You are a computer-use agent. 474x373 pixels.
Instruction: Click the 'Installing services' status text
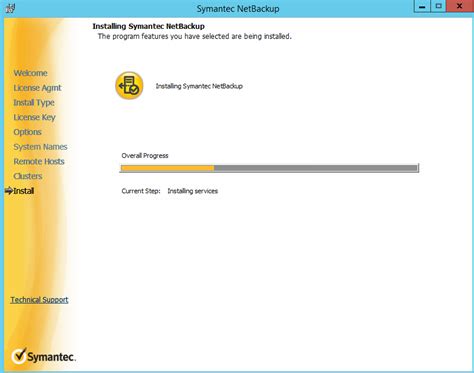tap(193, 191)
